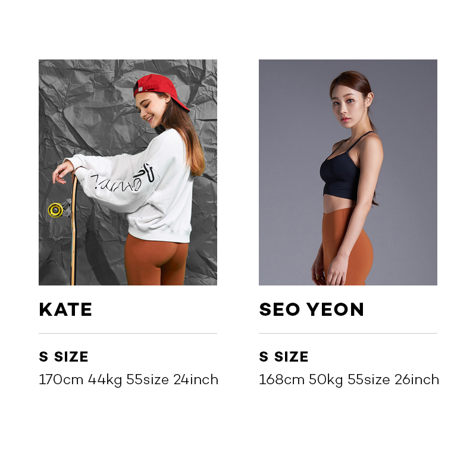This screenshot has width=476, height=452.
Task: Click the yellow skateboard wheel
Action: (x=56, y=210)
